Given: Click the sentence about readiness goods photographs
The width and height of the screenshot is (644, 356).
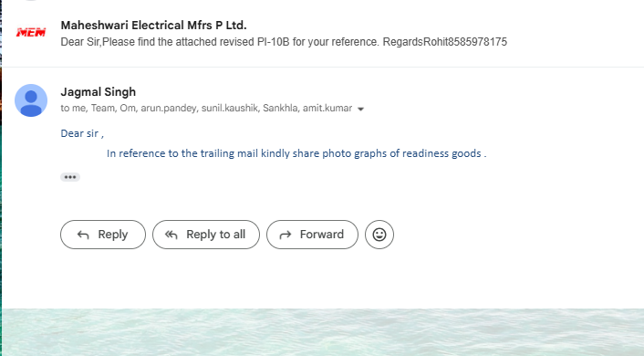Looking at the screenshot, I should click(x=296, y=153).
